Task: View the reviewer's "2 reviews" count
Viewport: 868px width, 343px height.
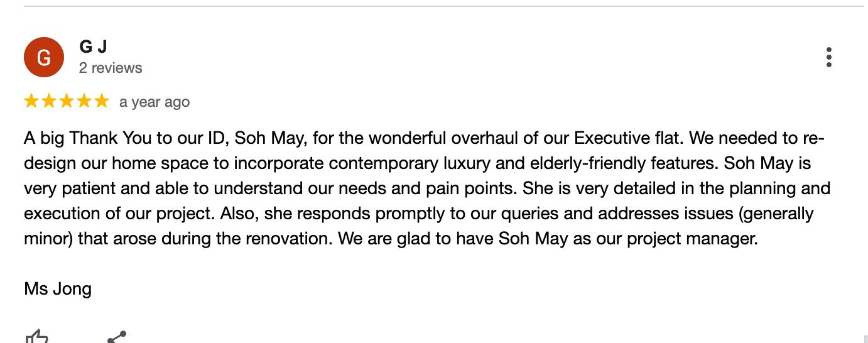Action: click(111, 68)
